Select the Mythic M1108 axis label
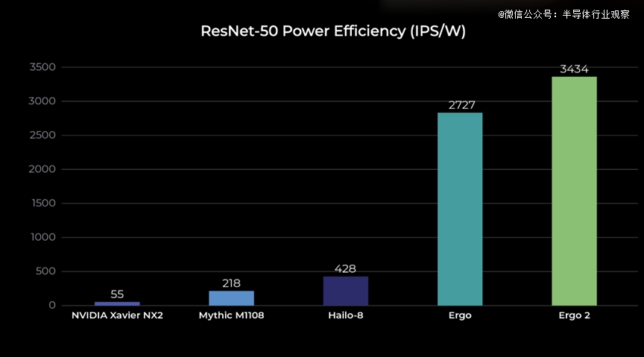Screen dimensions: 644x357 tap(231, 315)
